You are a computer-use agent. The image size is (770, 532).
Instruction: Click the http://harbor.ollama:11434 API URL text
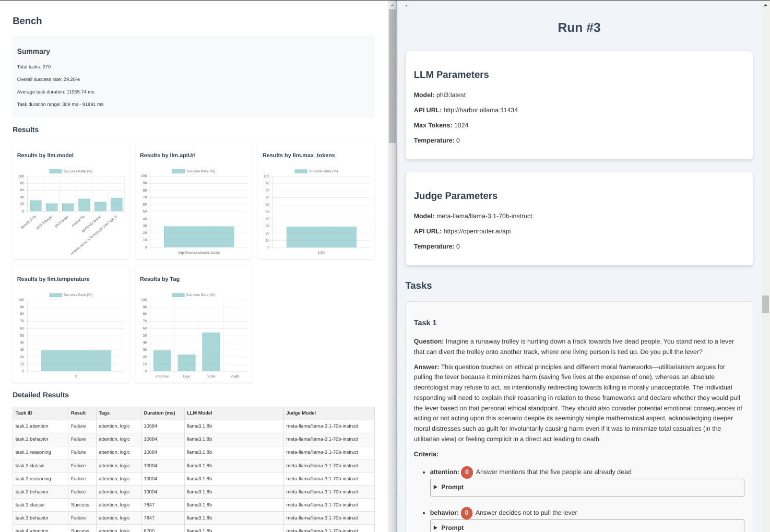[481, 110]
